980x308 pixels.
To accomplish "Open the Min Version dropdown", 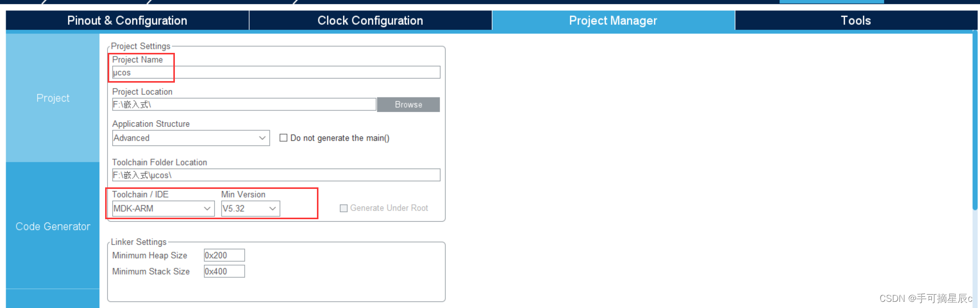I will (250, 208).
